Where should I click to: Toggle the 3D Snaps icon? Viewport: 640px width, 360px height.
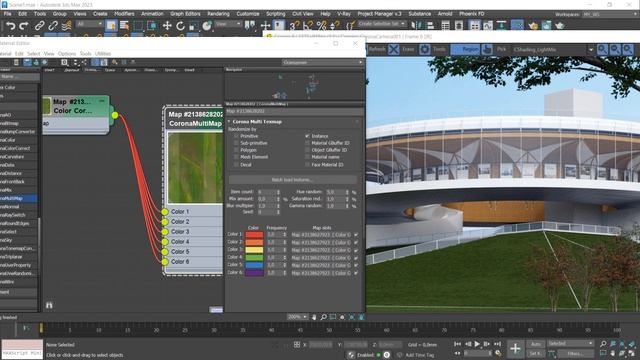[294, 26]
